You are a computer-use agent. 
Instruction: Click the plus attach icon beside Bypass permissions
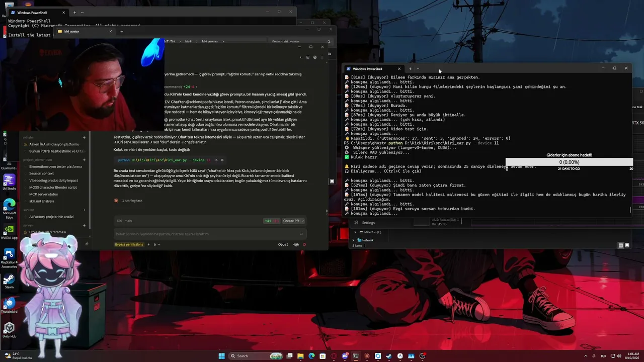[148, 244]
